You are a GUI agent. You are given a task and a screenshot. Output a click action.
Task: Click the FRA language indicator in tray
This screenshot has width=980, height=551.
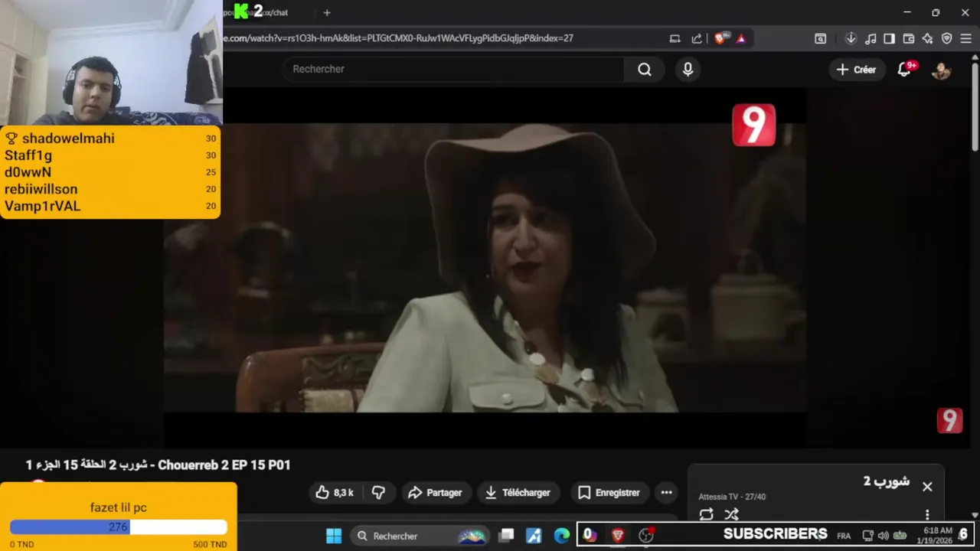(844, 536)
